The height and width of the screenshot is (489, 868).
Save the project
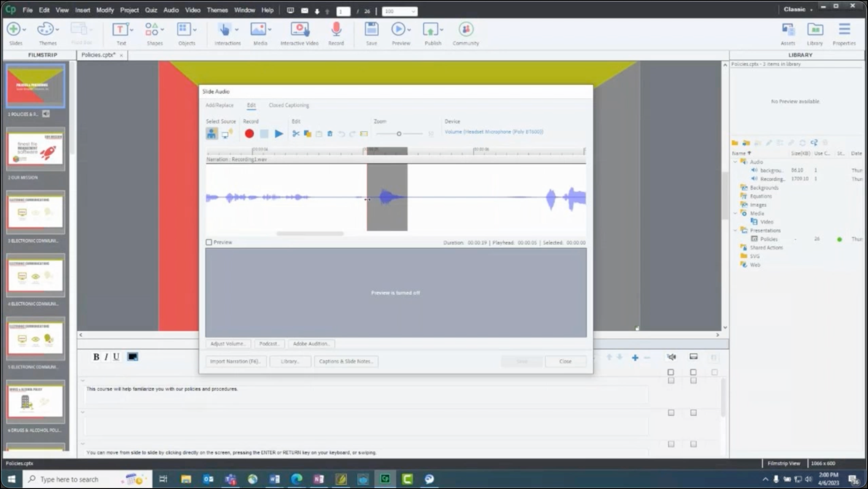(371, 30)
